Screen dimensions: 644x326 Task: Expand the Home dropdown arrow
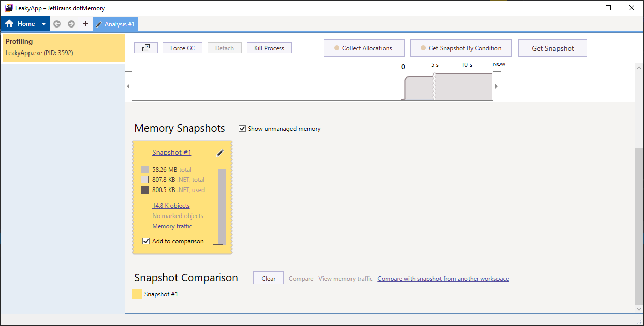(x=44, y=24)
